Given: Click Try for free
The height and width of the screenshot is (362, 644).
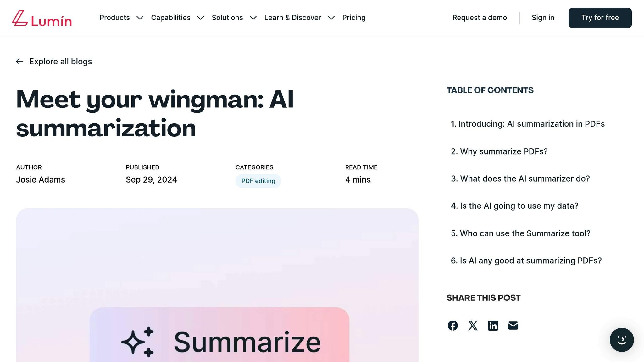Looking at the screenshot, I should point(600,18).
